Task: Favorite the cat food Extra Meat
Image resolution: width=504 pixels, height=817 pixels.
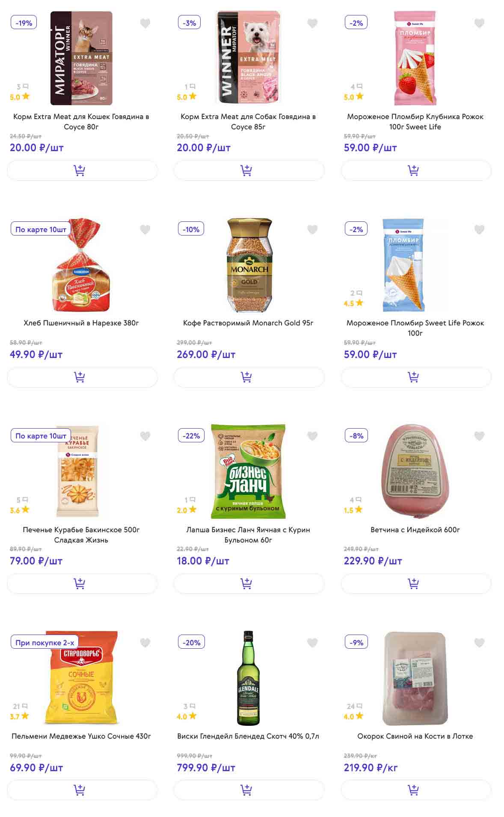Action: pyautogui.click(x=145, y=23)
